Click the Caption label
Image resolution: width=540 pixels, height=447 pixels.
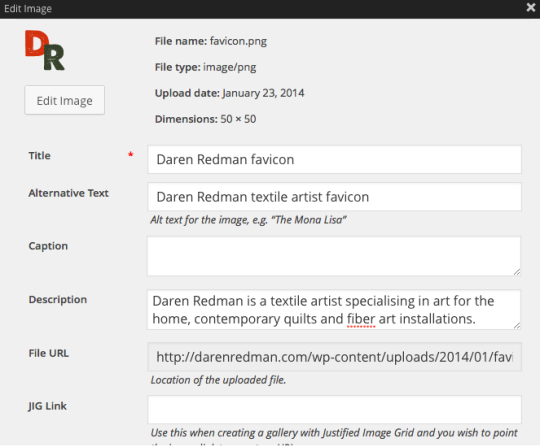[48, 246]
